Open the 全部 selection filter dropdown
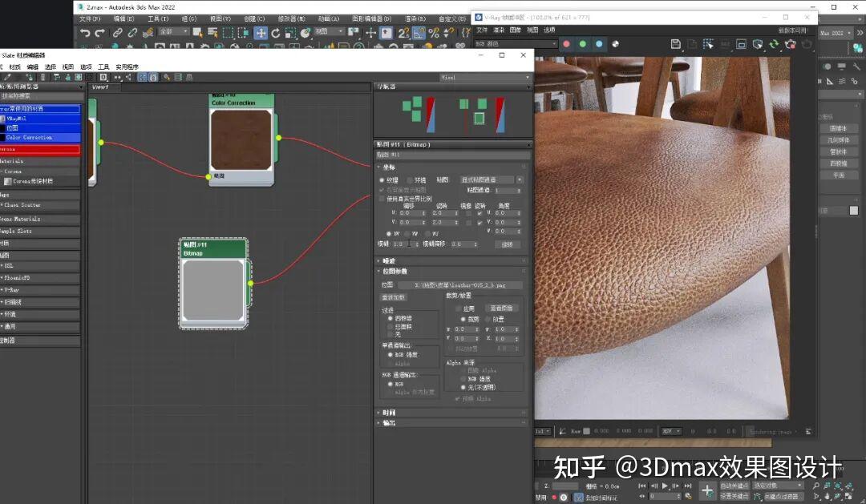Image resolution: width=866 pixels, height=504 pixels. tap(174, 31)
